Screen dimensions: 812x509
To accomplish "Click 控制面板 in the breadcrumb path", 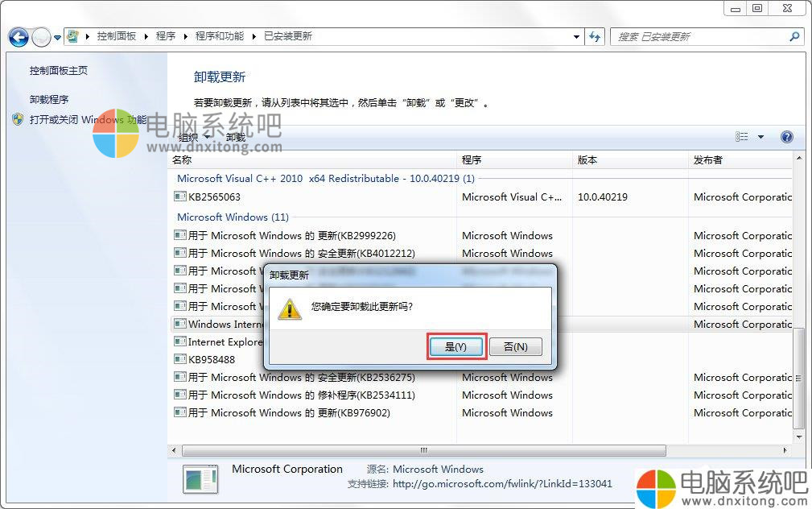I will (x=117, y=35).
